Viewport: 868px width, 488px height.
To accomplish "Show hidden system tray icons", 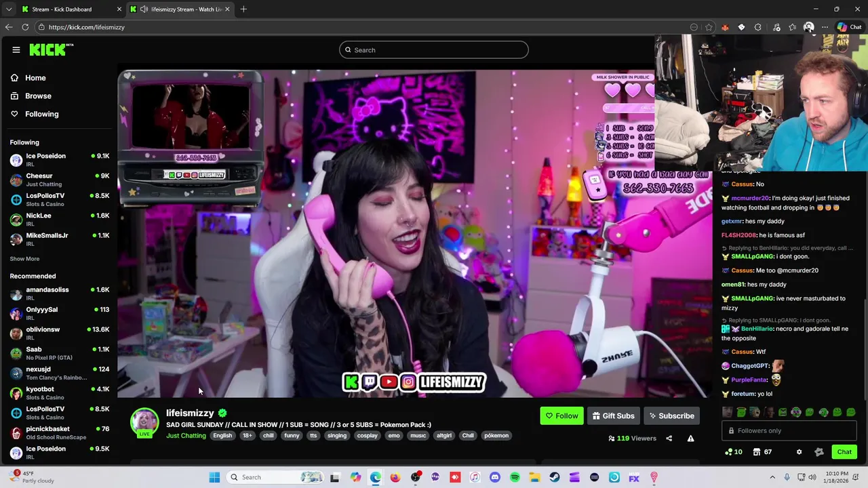I will pyautogui.click(x=772, y=477).
